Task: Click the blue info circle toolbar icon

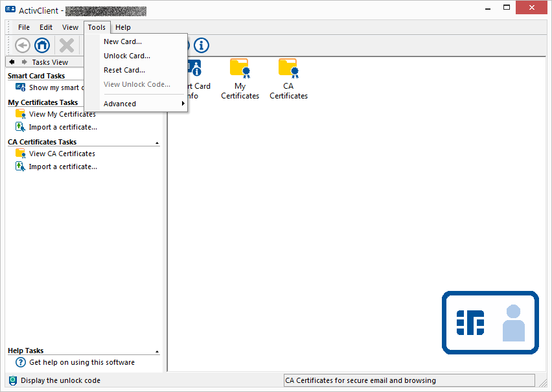Action: [201, 45]
